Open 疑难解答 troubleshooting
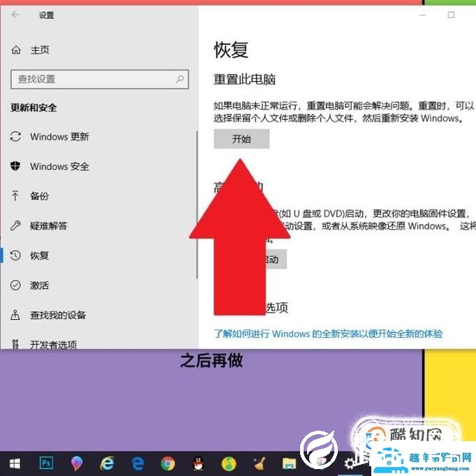Screen dimensions: 476x476 [49, 226]
